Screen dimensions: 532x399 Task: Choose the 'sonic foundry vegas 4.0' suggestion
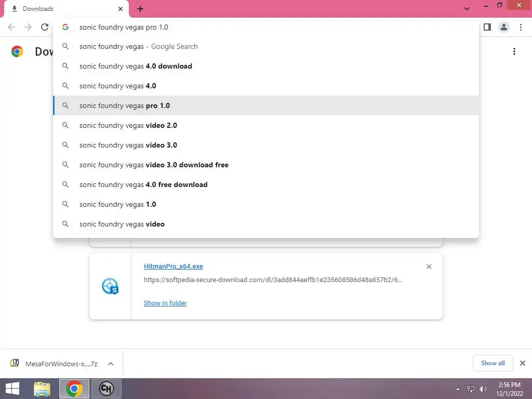point(266,86)
